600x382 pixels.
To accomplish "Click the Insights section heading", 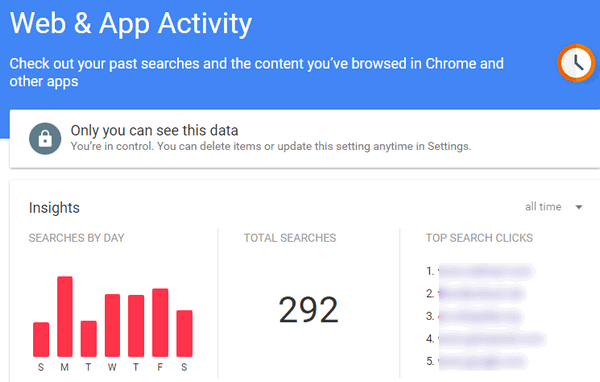I will click(x=54, y=208).
